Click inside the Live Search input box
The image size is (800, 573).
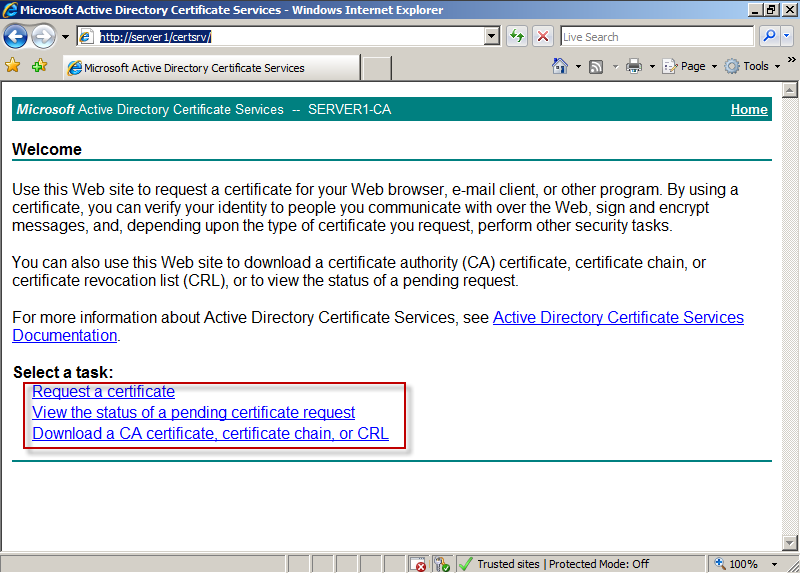[655, 37]
